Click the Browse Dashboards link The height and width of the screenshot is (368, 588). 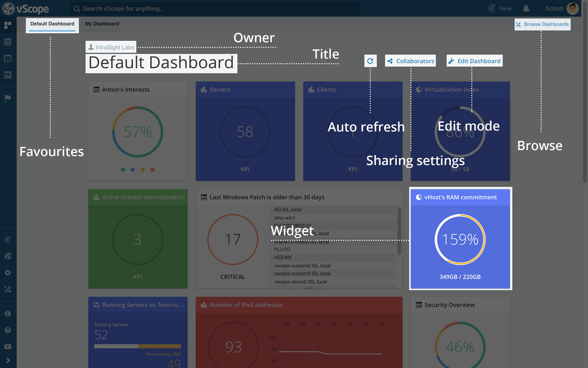click(542, 24)
